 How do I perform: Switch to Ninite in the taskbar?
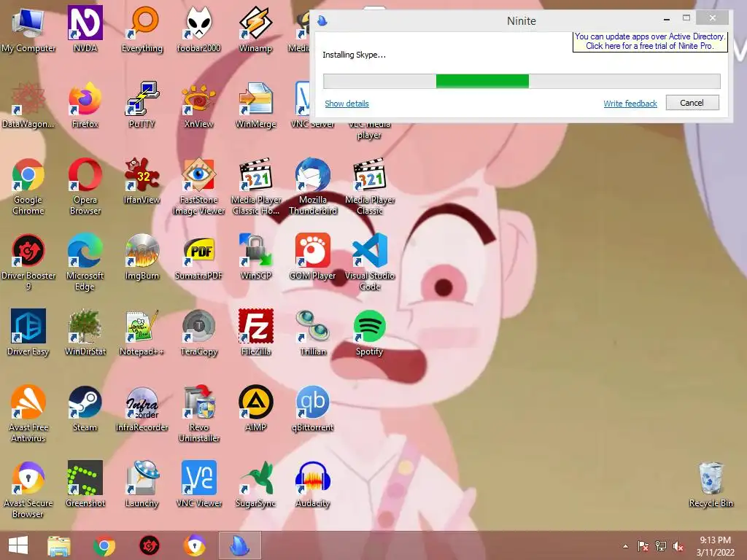[x=239, y=545]
